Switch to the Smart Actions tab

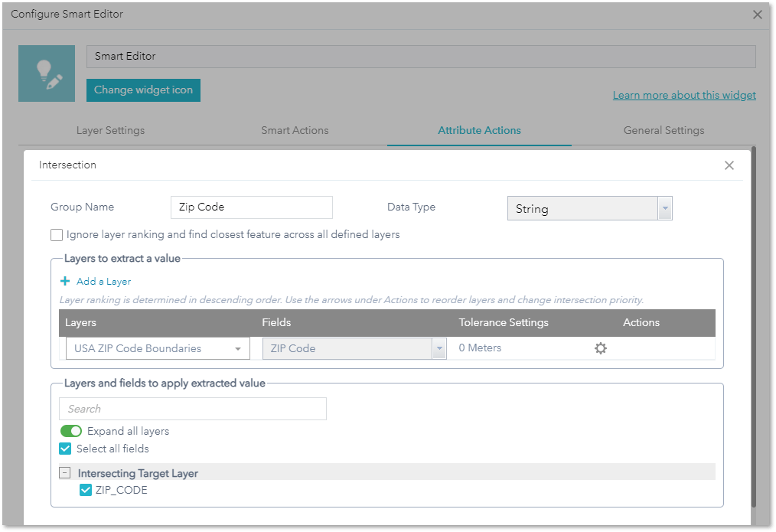[x=295, y=130]
